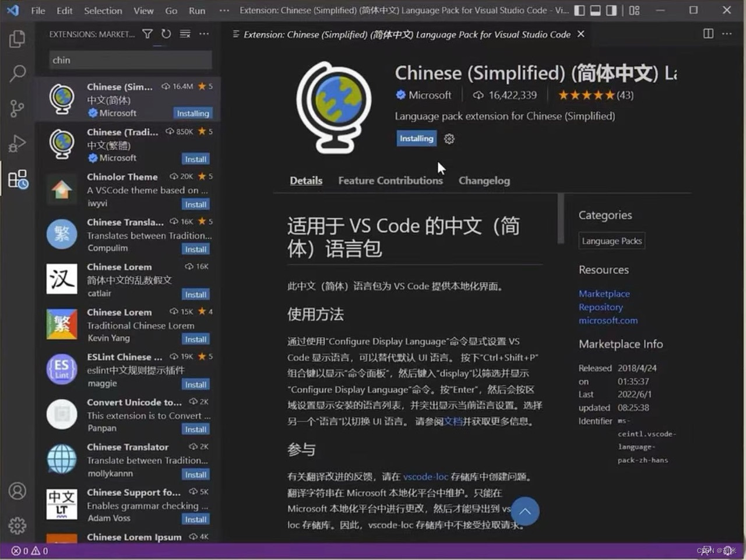Toggle the bottom panel layout icon
The height and width of the screenshot is (560, 746).
click(596, 10)
